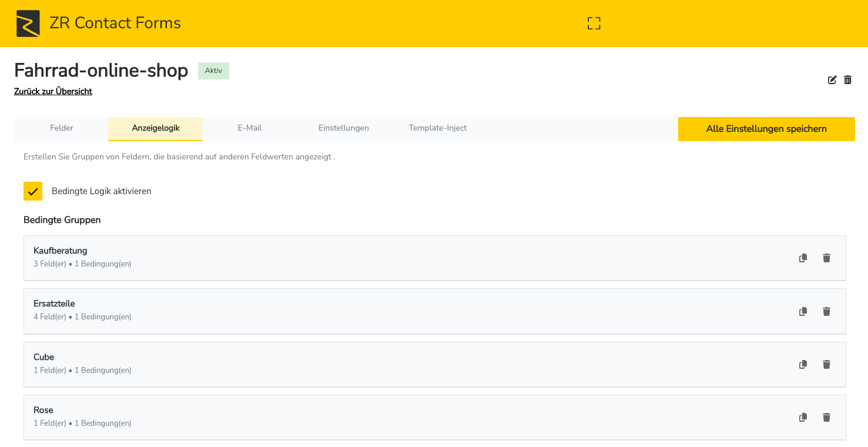Expand the Ersatzteile group row
Screen dimensions: 868x447
(353, 311)
